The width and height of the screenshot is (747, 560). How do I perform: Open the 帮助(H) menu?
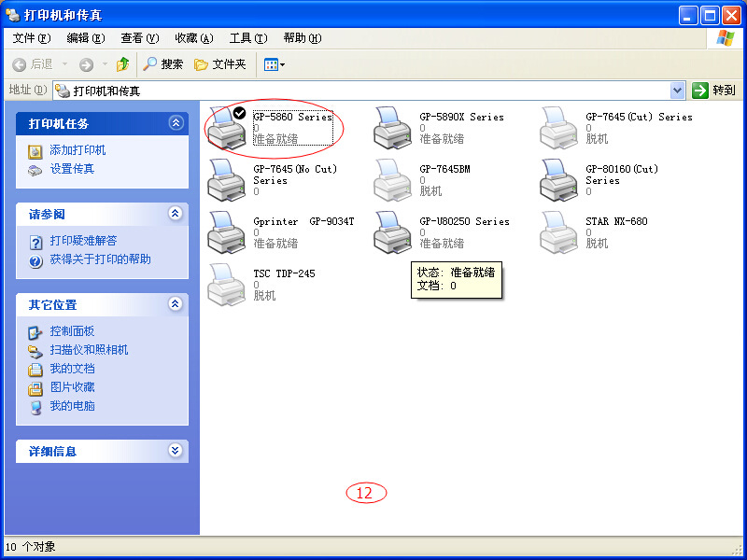pos(303,38)
